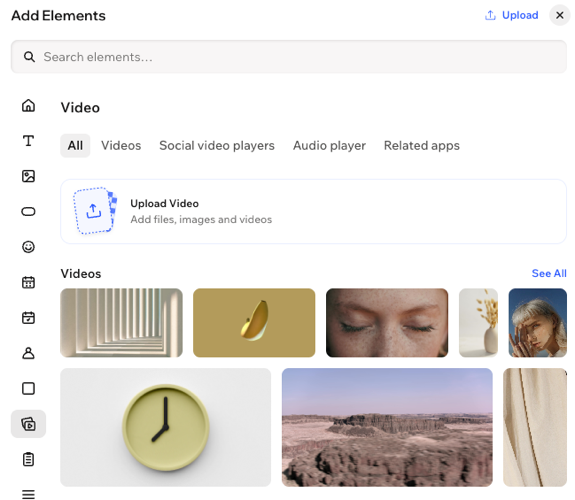Image resolution: width=575 pixels, height=500 pixels.
Task: Close the Add Elements panel
Action: 560,15
